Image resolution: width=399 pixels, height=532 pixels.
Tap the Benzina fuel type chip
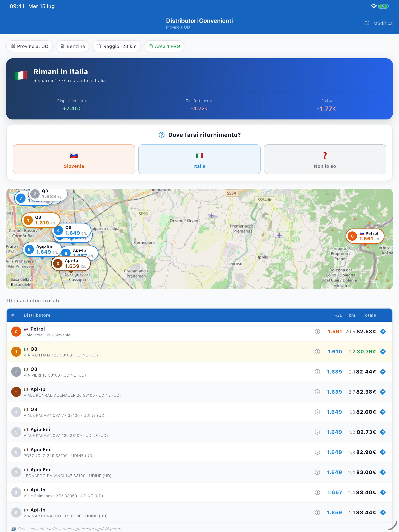pos(72,46)
